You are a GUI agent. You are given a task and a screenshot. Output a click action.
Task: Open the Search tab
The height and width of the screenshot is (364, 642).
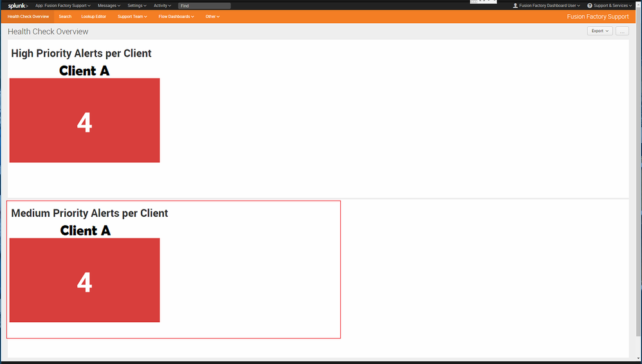65,16
